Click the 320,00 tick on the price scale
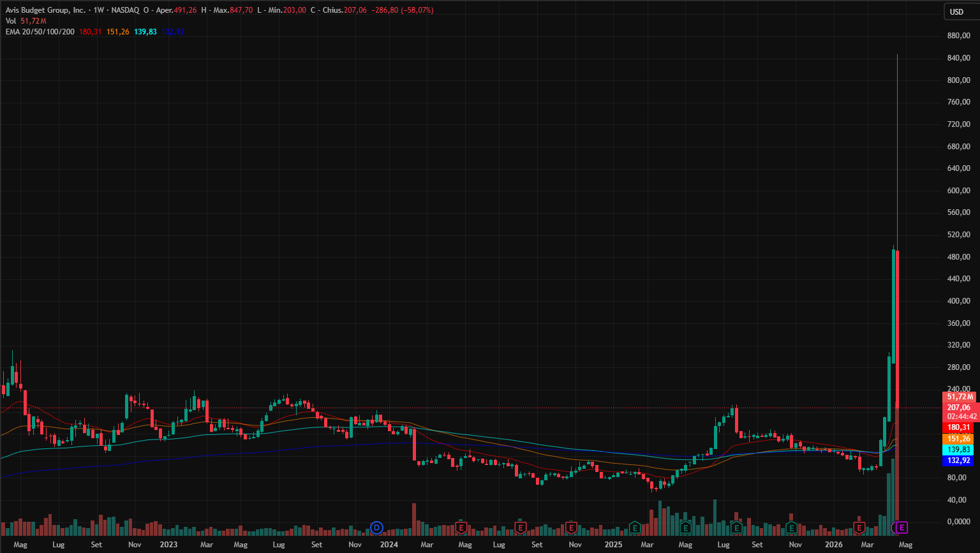 pyautogui.click(x=959, y=345)
